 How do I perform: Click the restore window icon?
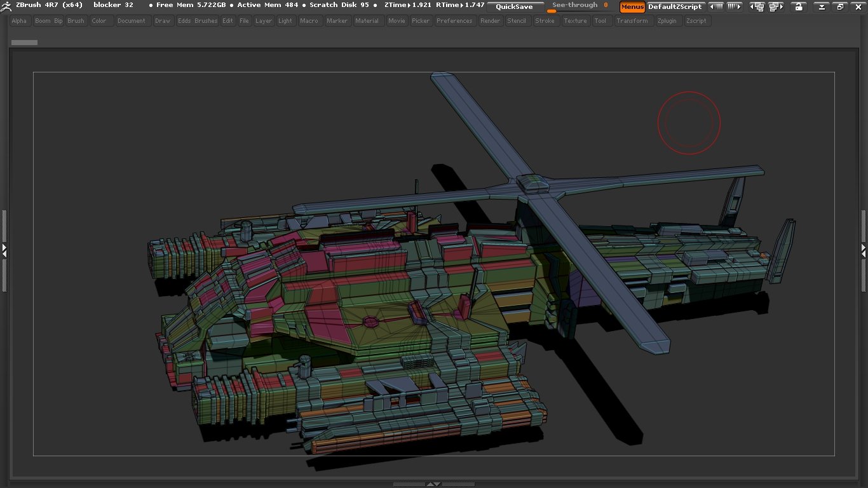pyautogui.click(x=840, y=7)
